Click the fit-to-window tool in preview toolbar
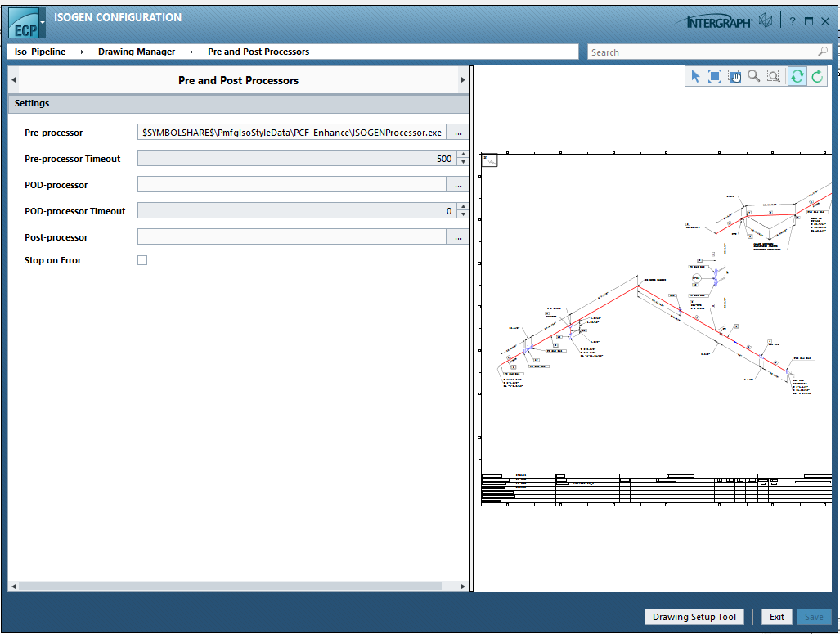This screenshot has width=840, height=634. pyautogui.click(x=715, y=77)
